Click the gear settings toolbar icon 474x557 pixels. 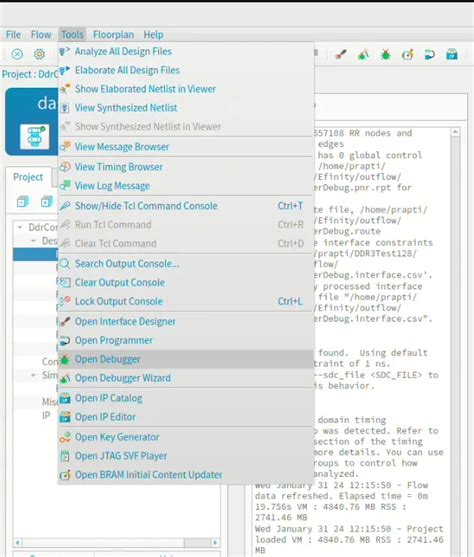coord(39,54)
